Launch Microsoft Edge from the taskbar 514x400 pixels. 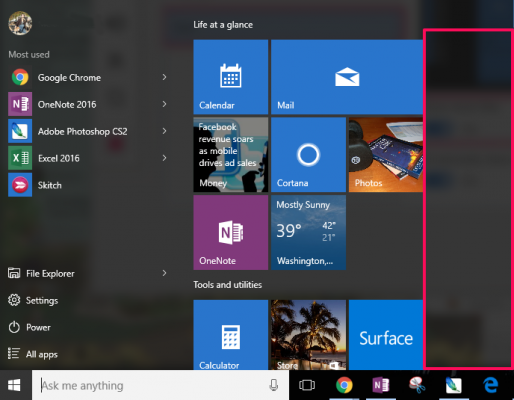pos(490,385)
